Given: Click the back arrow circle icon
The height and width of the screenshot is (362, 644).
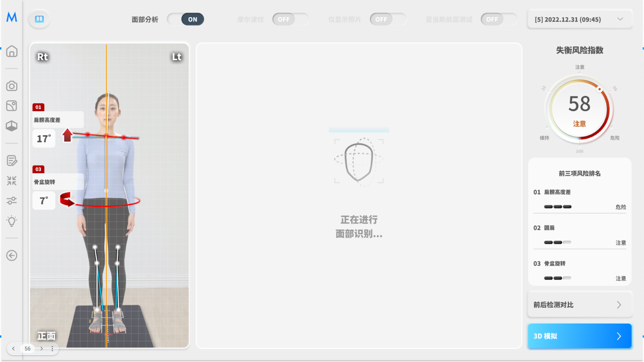Looking at the screenshot, I should [12, 256].
